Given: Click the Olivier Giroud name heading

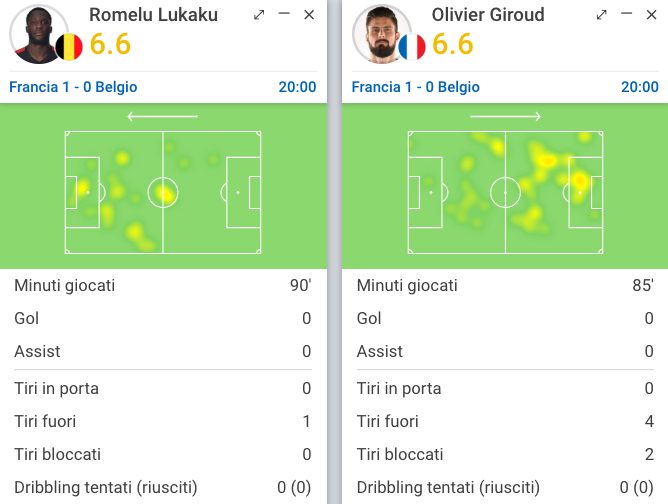Looking at the screenshot, I should tap(488, 15).
